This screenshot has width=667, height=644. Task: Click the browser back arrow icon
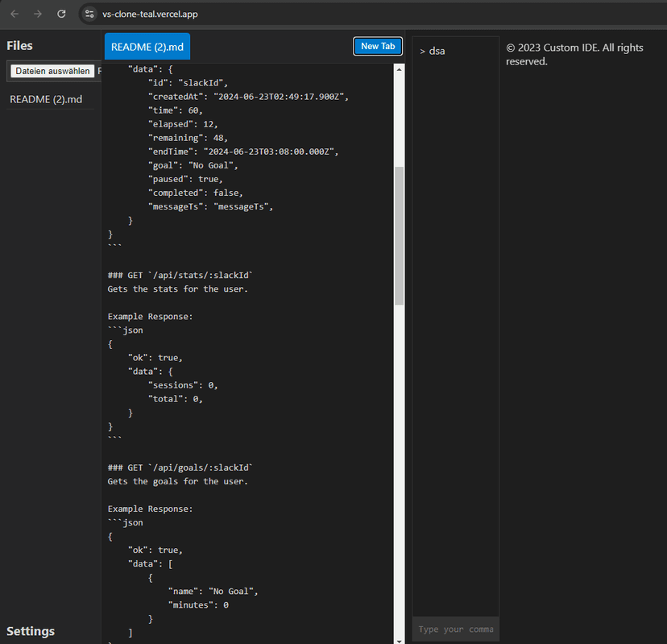click(14, 14)
